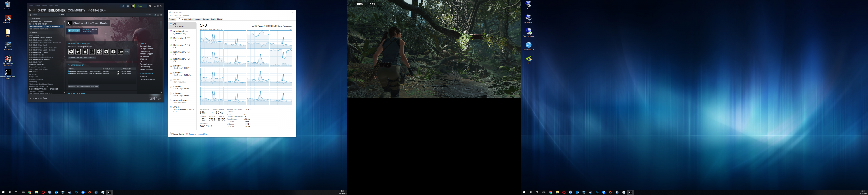This screenshot has width=868, height=195.
Task: Switch to App-Verlauf tab
Action: tap(189, 19)
